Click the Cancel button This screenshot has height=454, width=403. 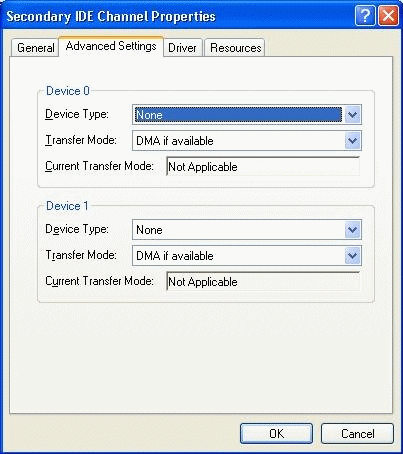[357, 434]
